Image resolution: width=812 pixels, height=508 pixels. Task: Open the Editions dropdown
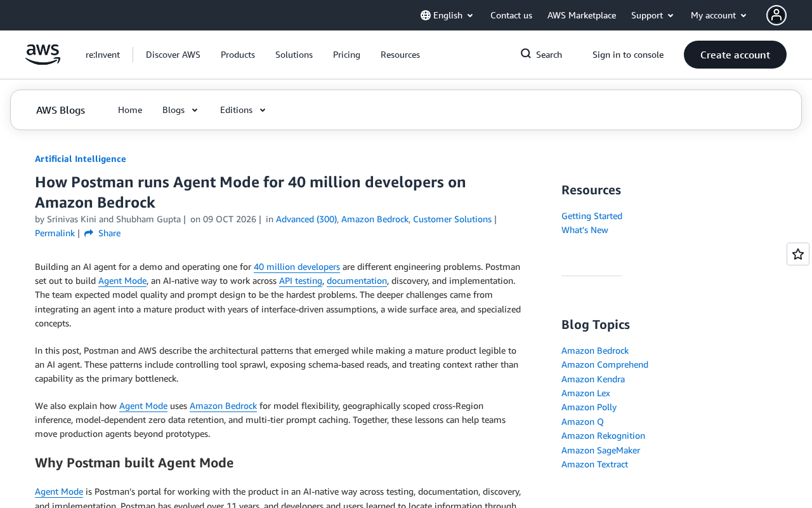pos(243,110)
